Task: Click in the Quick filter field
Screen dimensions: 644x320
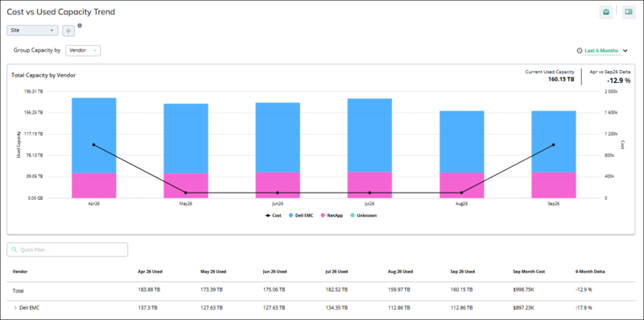Action: [68, 250]
